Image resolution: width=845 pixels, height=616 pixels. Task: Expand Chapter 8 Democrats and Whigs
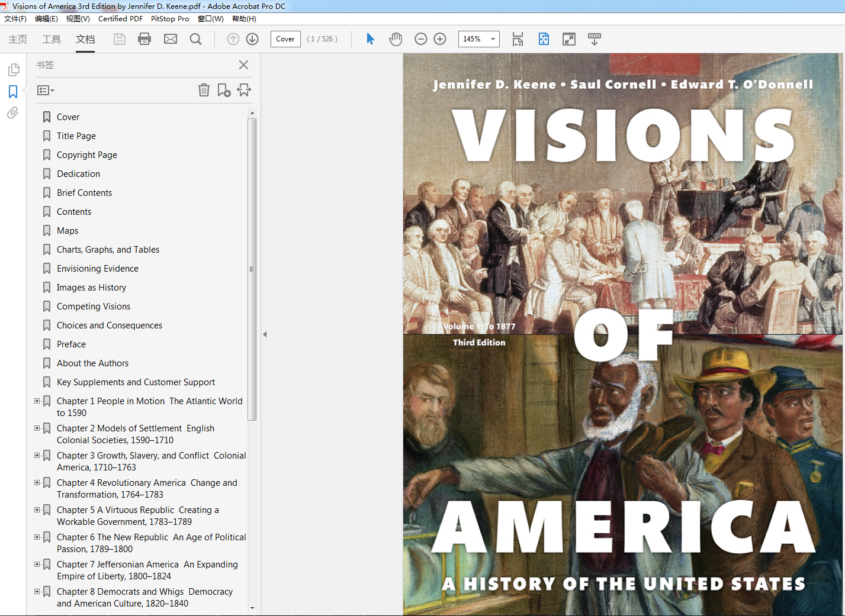point(37,591)
